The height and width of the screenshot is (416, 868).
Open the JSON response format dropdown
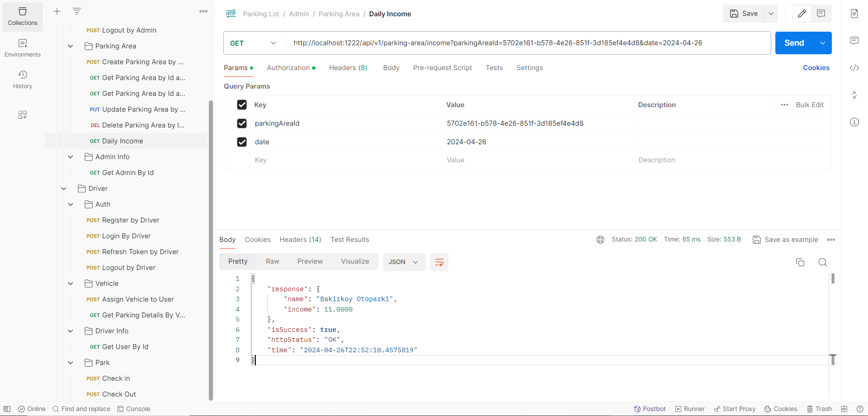[404, 262]
